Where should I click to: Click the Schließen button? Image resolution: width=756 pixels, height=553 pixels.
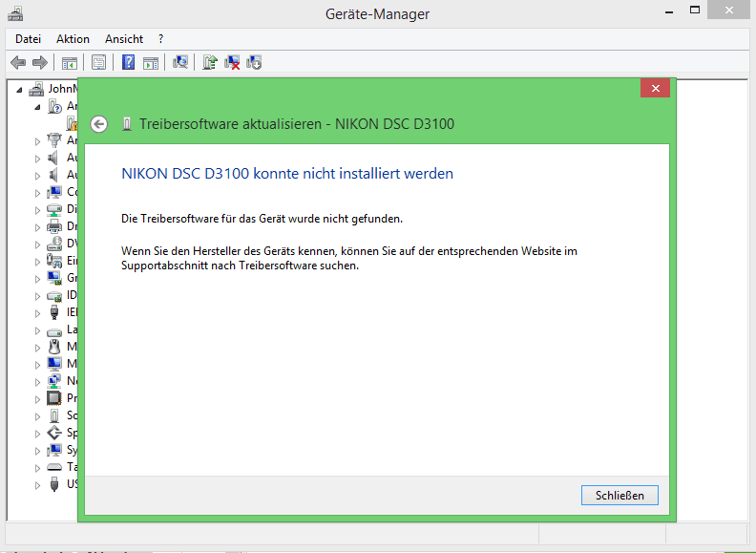click(x=619, y=496)
